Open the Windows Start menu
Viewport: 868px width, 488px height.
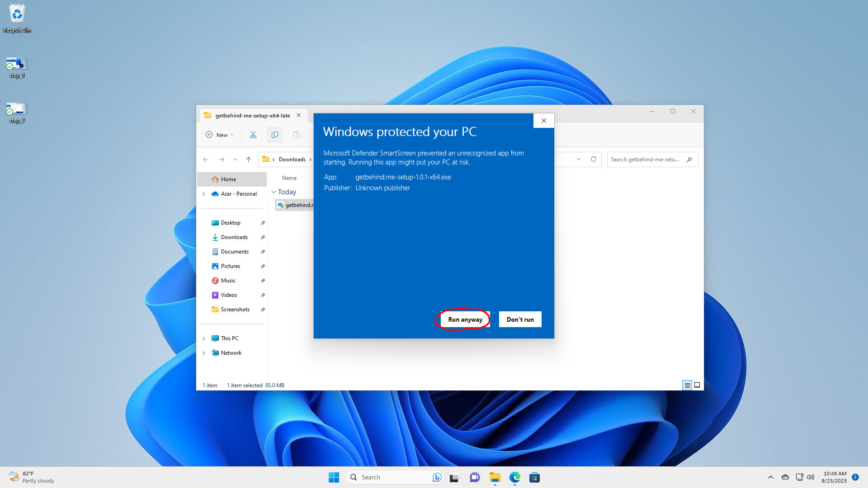pos(334,477)
